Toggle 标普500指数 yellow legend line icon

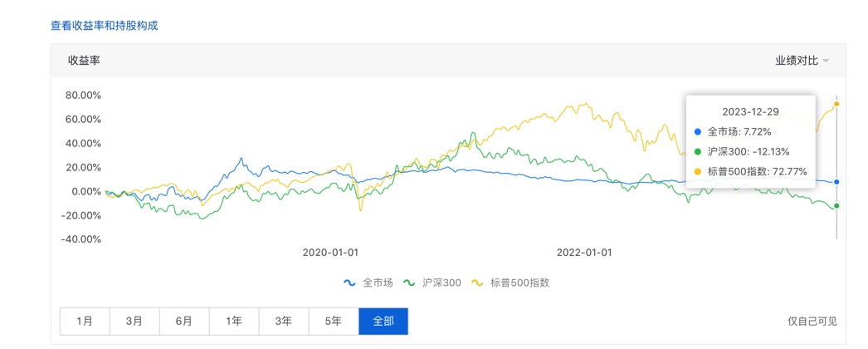(478, 283)
